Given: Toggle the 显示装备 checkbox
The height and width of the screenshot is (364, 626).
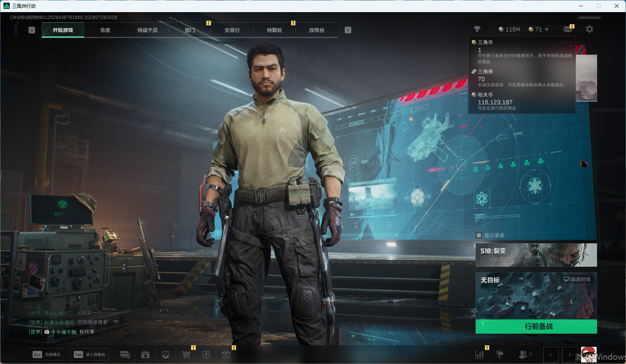Looking at the screenshot, I should pyautogui.click(x=479, y=235).
